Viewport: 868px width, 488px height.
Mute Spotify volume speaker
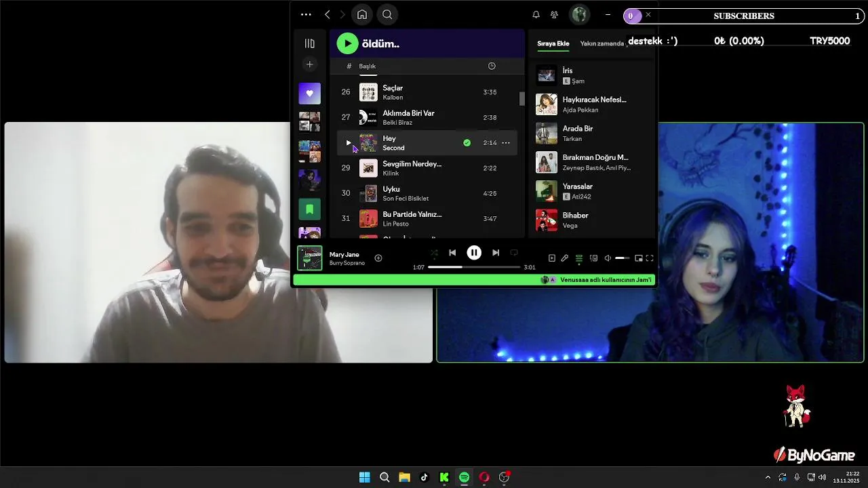pos(608,258)
